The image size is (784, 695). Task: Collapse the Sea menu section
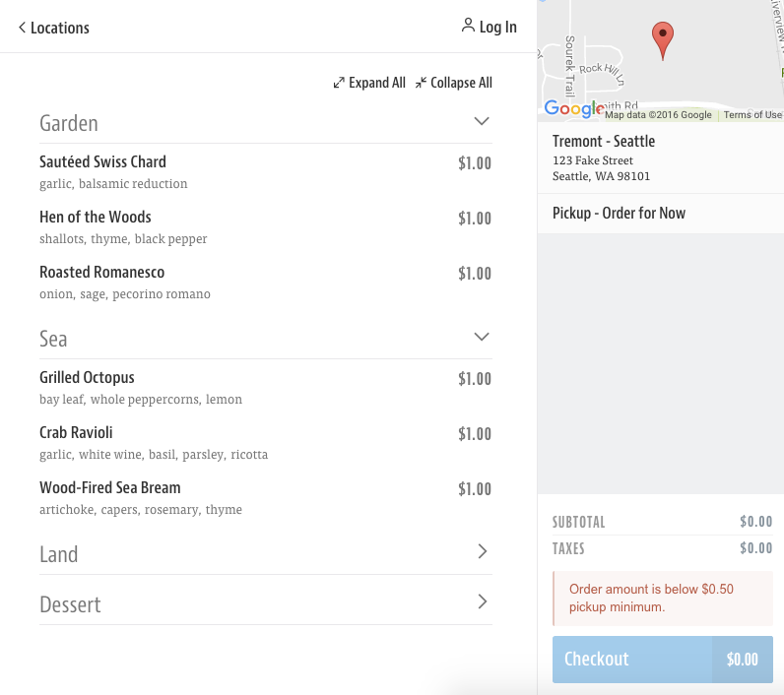(482, 338)
